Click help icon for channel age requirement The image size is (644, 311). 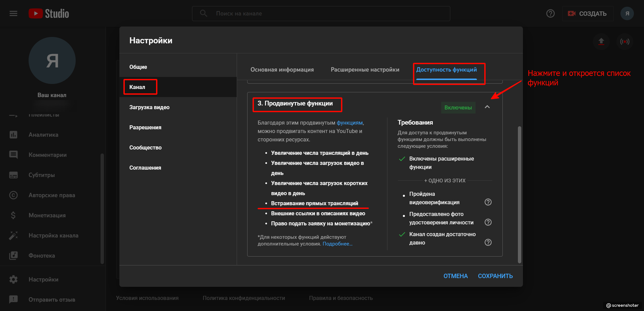tap(488, 242)
